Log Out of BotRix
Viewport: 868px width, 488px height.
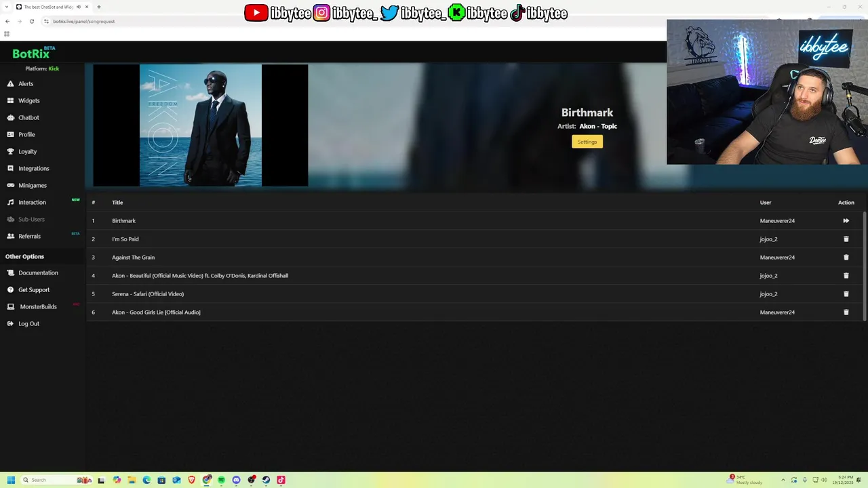(28, 324)
